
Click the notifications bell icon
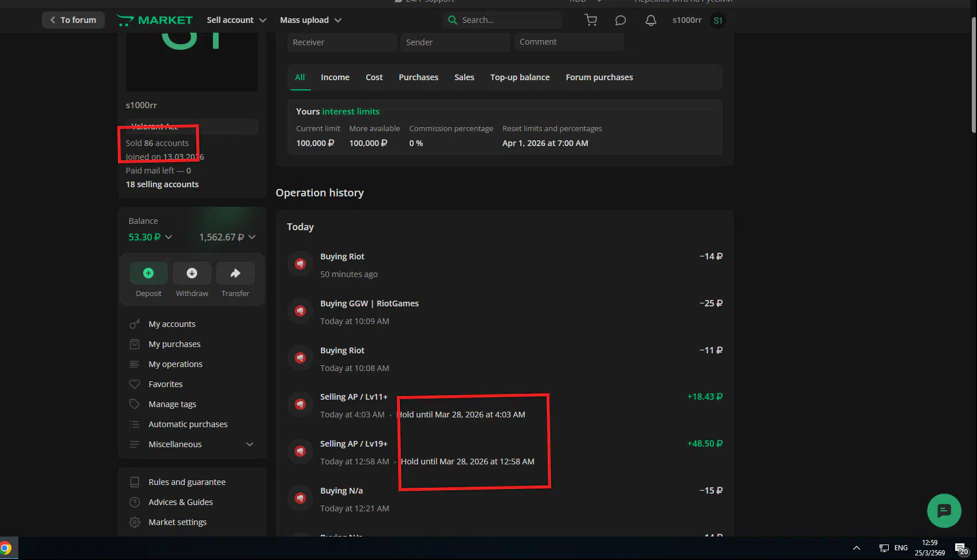click(x=650, y=20)
